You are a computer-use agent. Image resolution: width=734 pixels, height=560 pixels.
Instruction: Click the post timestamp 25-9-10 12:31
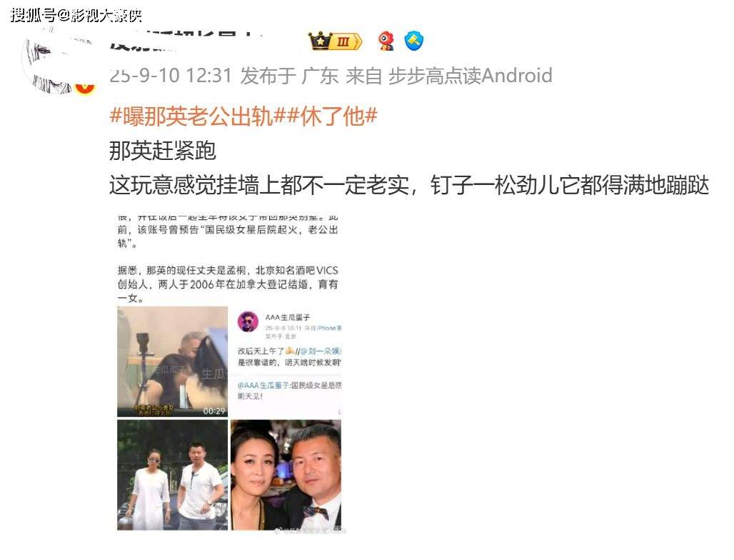point(171,76)
